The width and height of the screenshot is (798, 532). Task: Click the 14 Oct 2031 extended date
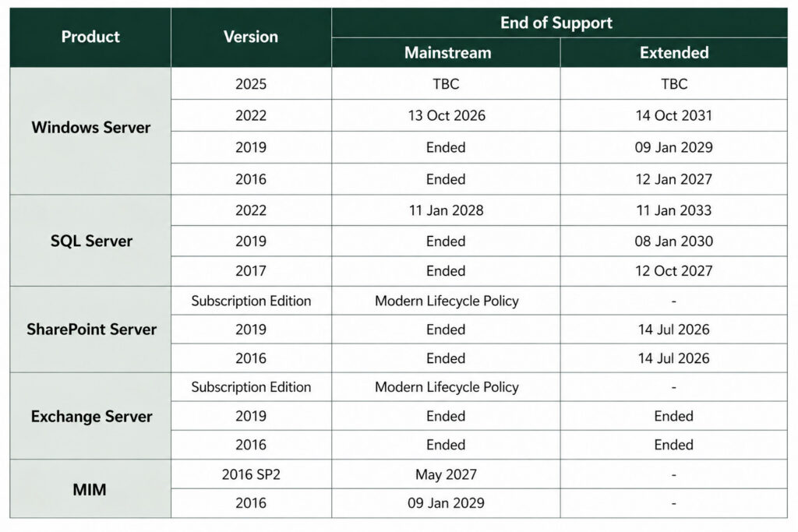click(673, 116)
